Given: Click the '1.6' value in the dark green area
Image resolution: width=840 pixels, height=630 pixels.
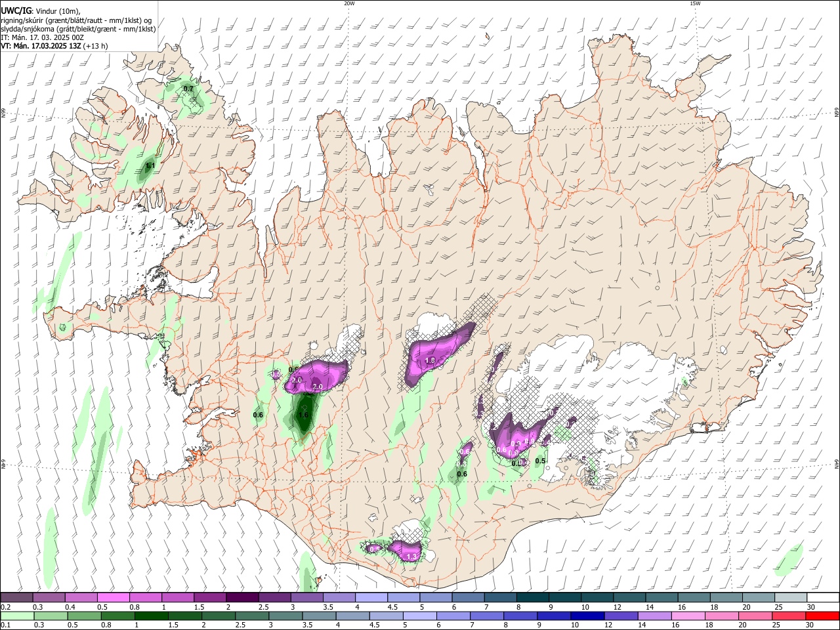Looking at the screenshot, I should click(303, 415).
